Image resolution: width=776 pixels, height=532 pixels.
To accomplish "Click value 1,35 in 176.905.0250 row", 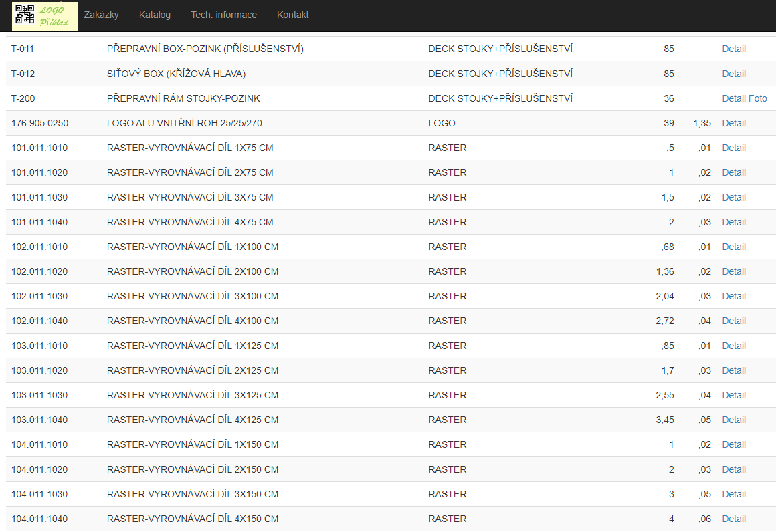I will point(702,123).
